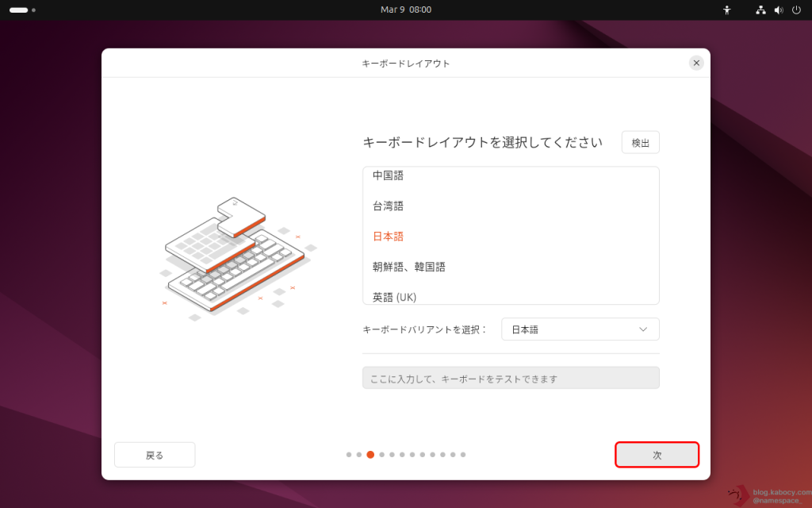This screenshot has width=812, height=508.
Task: Click the chevron arrow of variant combo box
Action: [643, 329]
